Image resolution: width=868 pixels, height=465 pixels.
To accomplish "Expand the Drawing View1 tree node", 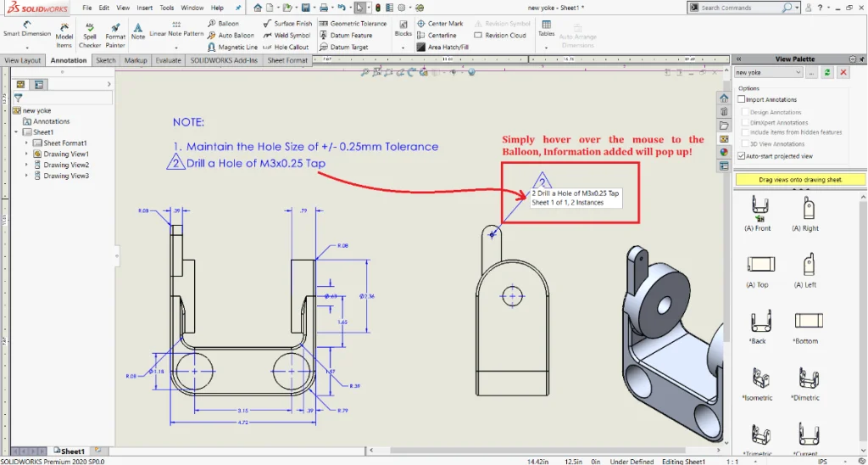I will tap(27, 154).
